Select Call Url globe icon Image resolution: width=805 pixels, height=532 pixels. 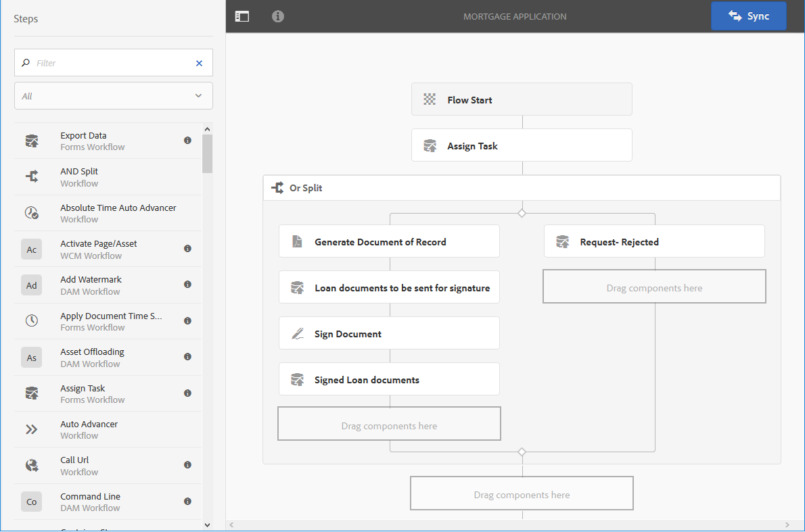click(x=32, y=465)
